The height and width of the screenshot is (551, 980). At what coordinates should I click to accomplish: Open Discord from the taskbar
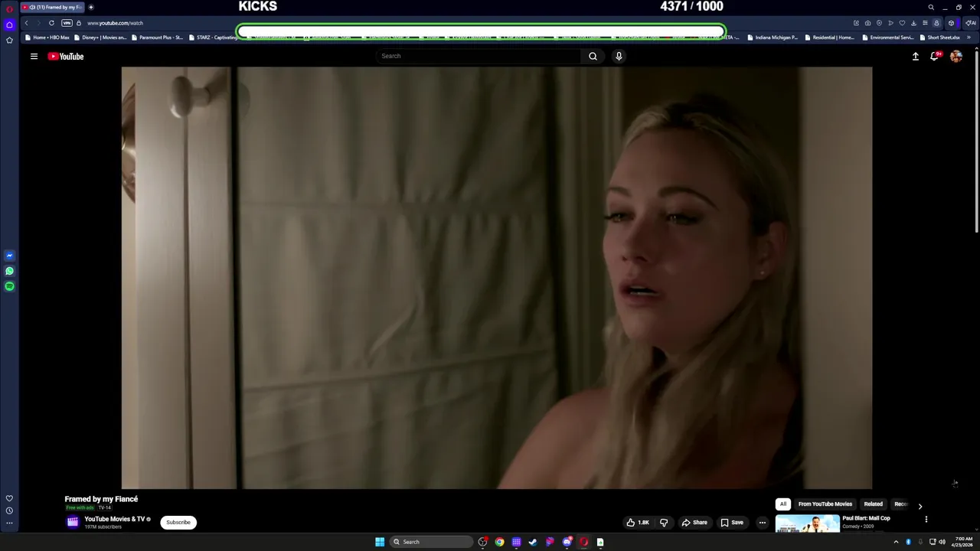pyautogui.click(x=567, y=542)
